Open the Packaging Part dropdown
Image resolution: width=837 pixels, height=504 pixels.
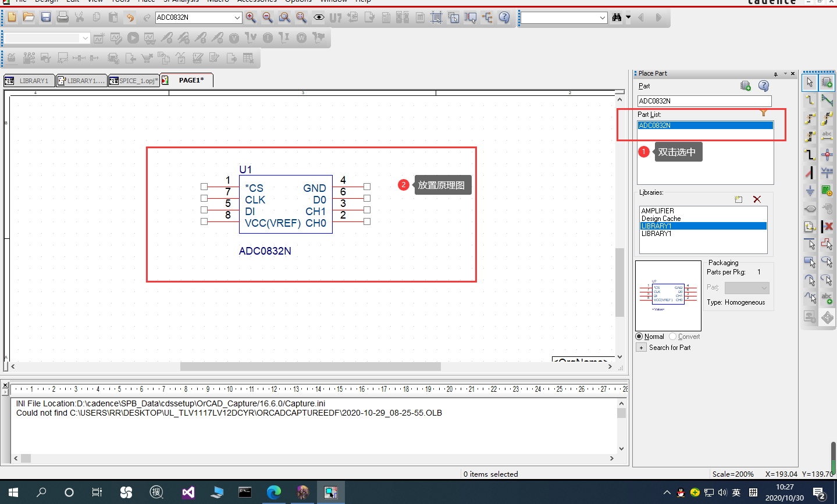point(747,288)
